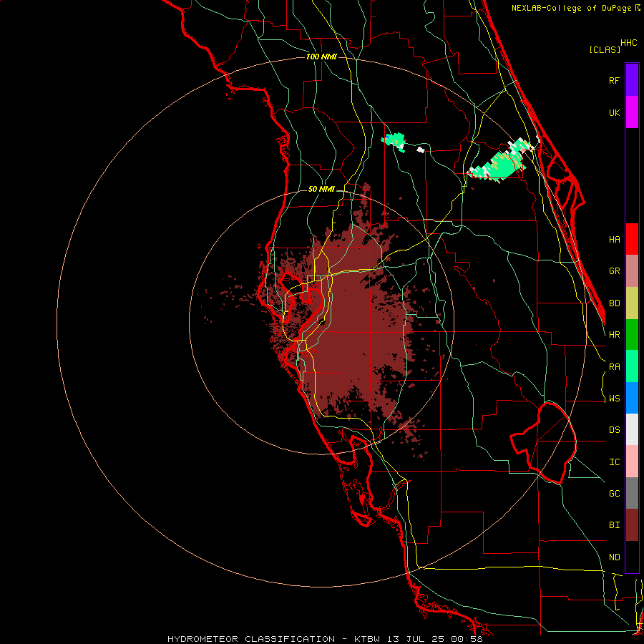
Task: Pick the RA light green legend swatch
Action: click(632, 366)
